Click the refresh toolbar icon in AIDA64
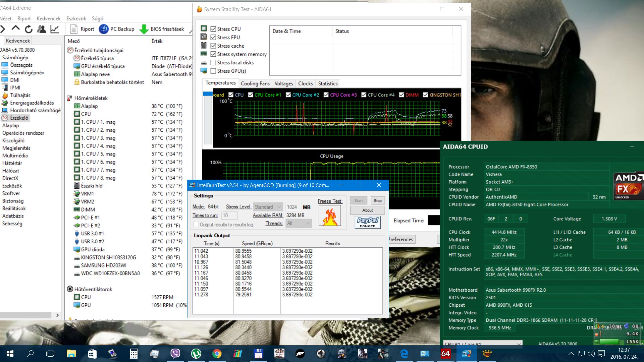This screenshot has height=362, width=644. (x=29, y=29)
